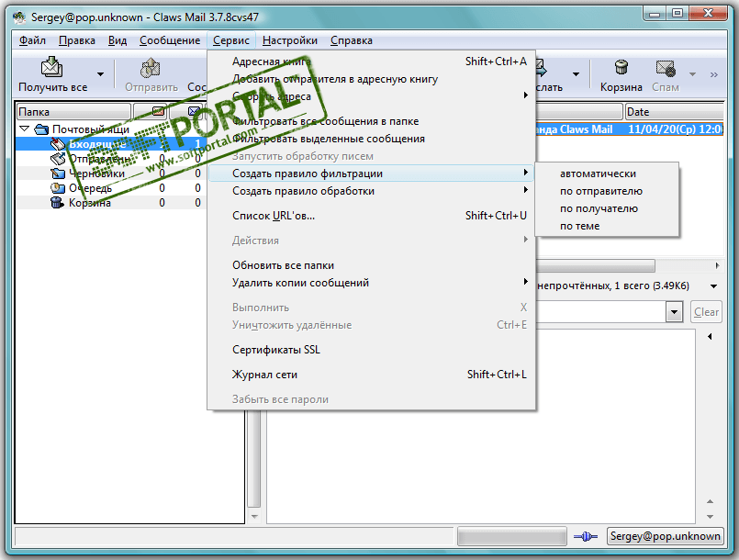
Task: Click the Sergey@pop.unknown account button
Action: (x=665, y=536)
